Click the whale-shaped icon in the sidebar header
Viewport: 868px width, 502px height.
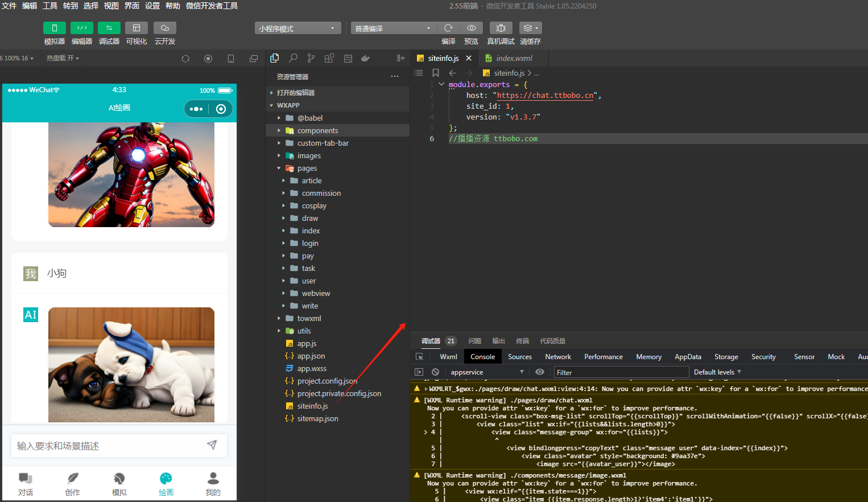click(x=366, y=58)
